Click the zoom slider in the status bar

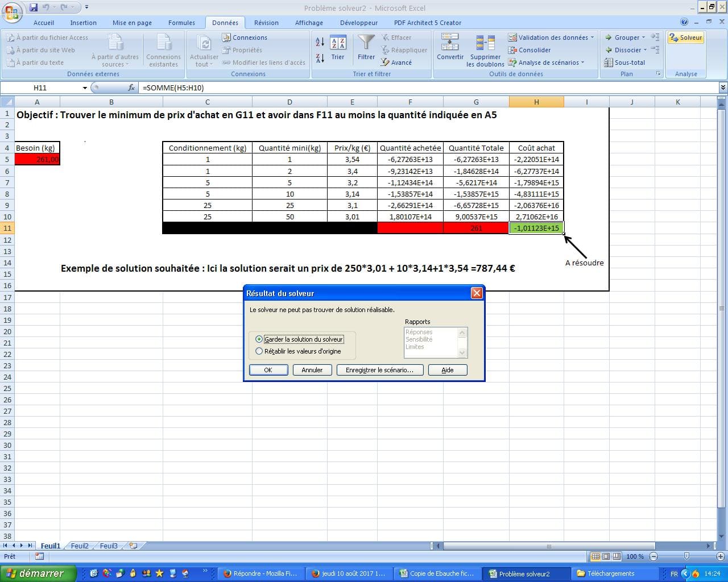[686, 556]
